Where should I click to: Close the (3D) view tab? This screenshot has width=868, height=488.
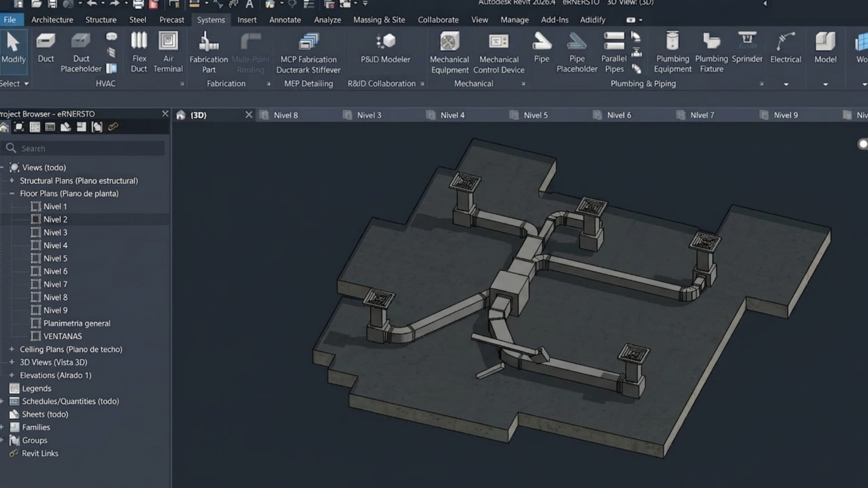coord(249,115)
